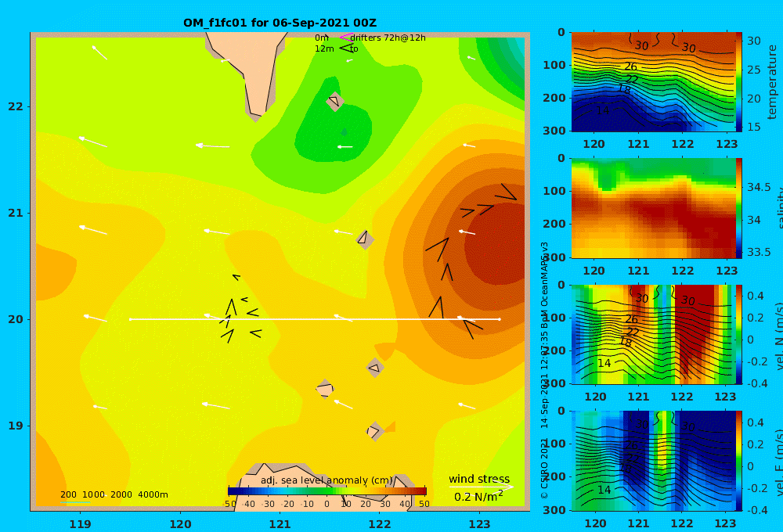This screenshot has width=783, height=532.
Task: Click the '0m' legend label
Action: 322,38
